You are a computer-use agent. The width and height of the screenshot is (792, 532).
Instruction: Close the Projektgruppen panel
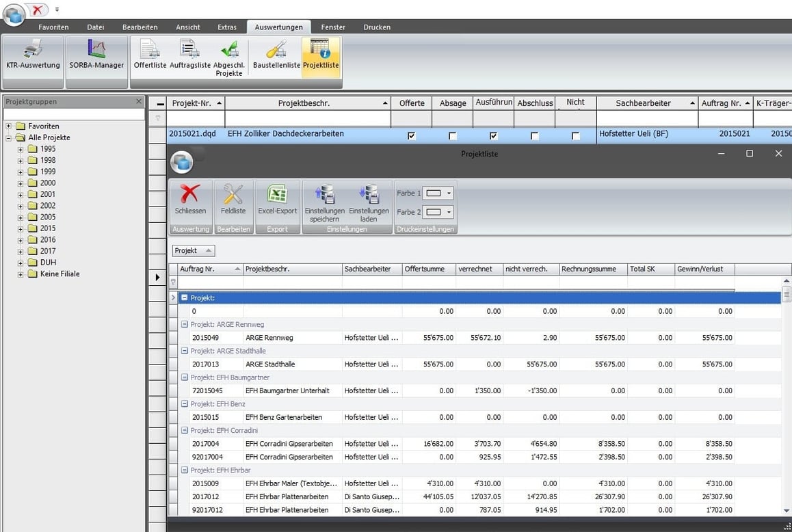click(139, 102)
